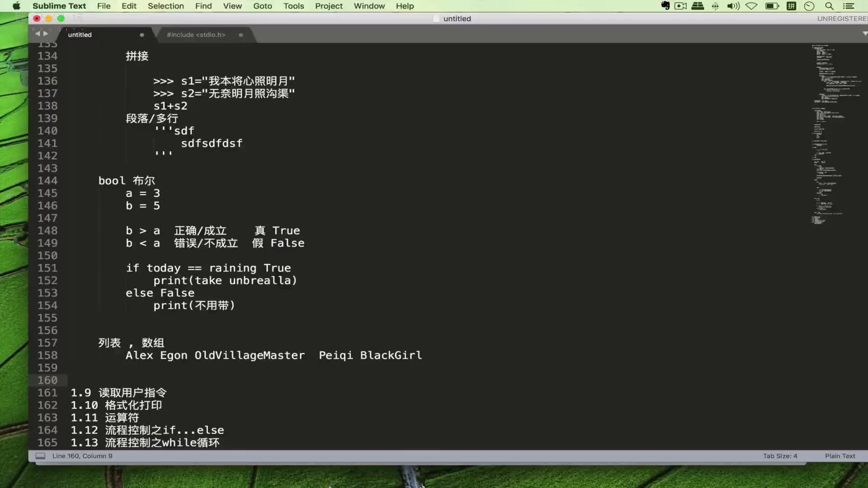Open the Apple menu
Viewport: 868px width, 488px height.
click(x=16, y=6)
